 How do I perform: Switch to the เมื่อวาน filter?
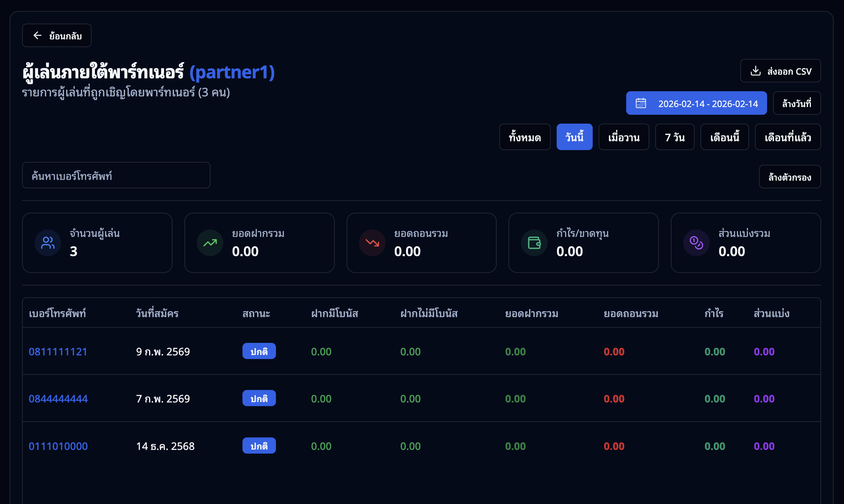(624, 137)
